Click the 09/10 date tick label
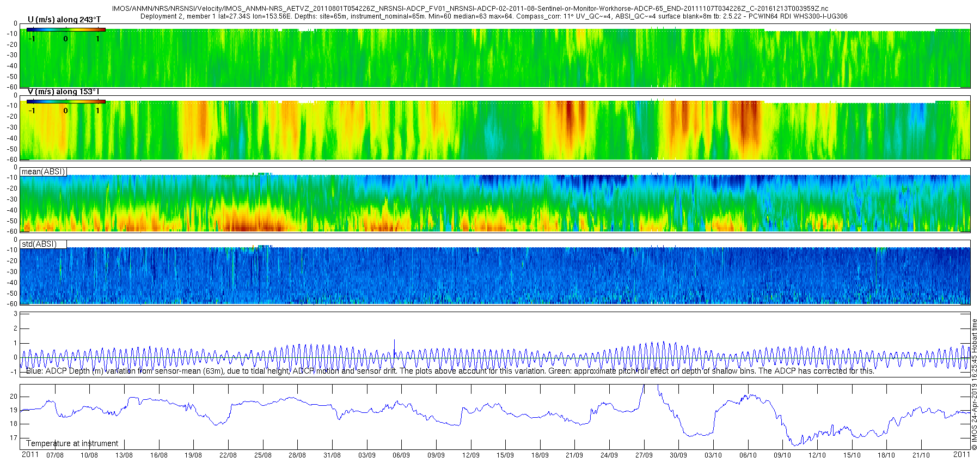 tap(782, 455)
